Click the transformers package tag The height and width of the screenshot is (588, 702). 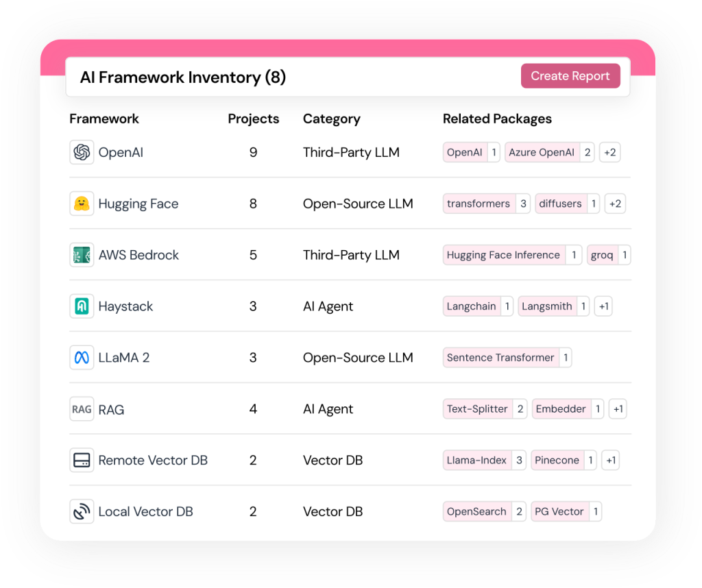tap(479, 204)
